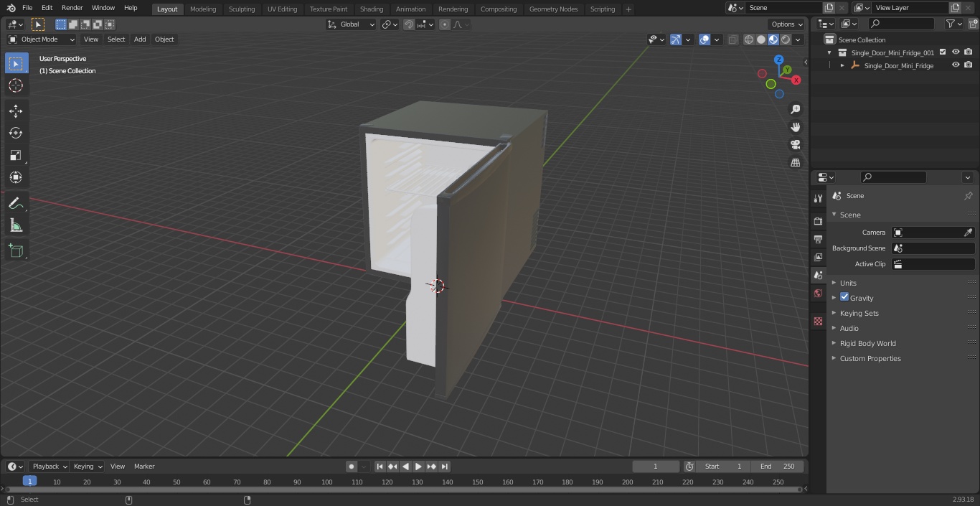Open the Texture properties tab
Screen dimensions: 980x506
818,321
